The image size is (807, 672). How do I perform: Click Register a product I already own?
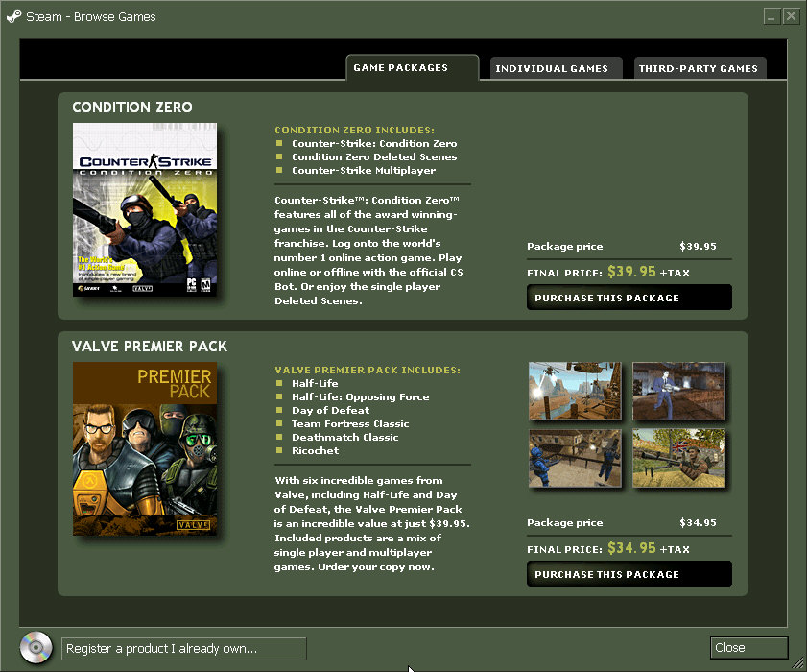183,648
